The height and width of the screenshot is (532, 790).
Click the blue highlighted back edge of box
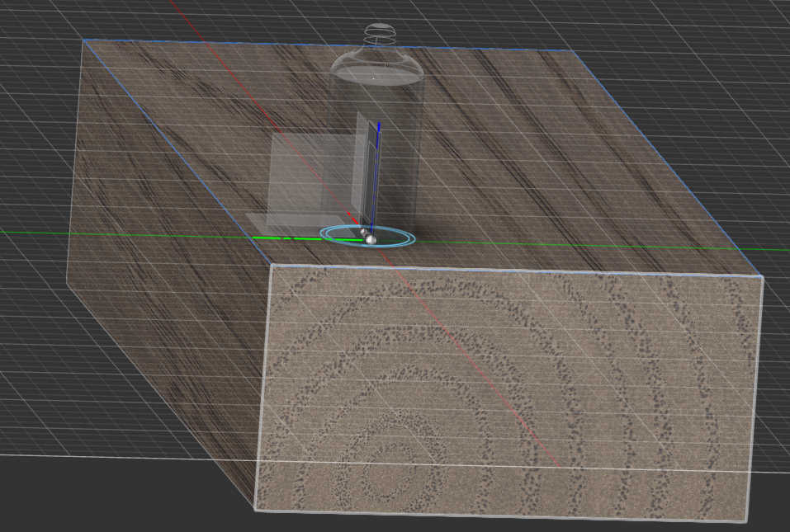(x=330, y=45)
